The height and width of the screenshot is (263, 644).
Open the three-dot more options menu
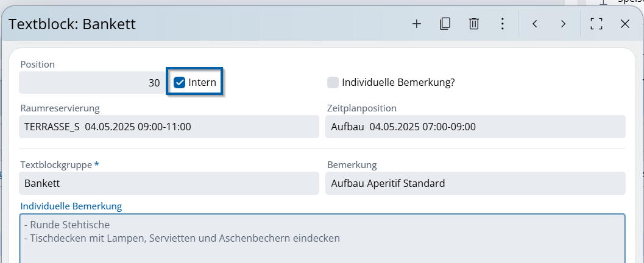pyautogui.click(x=502, y=24)
